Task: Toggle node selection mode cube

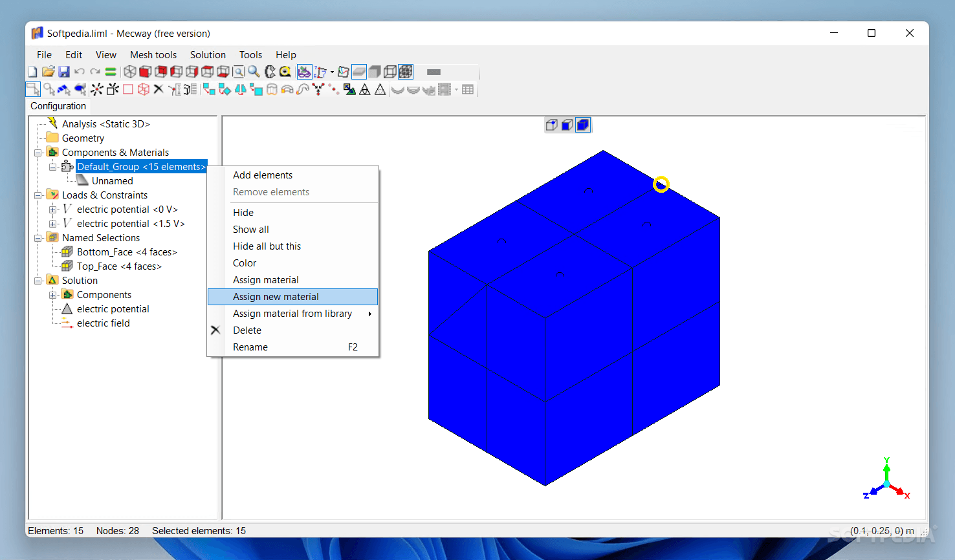Action: pyautogui.click(x=552, y=124)
